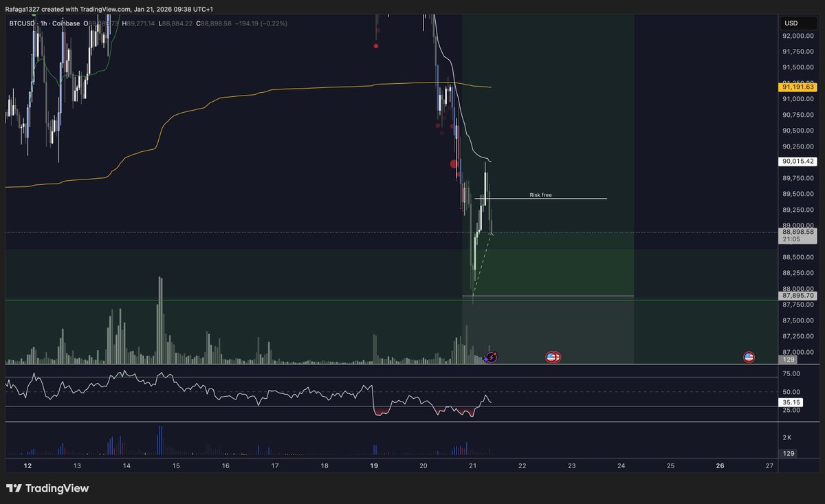Click the 129 tag beside 87,000.00
825x504 pixels.
coord(788,360)
